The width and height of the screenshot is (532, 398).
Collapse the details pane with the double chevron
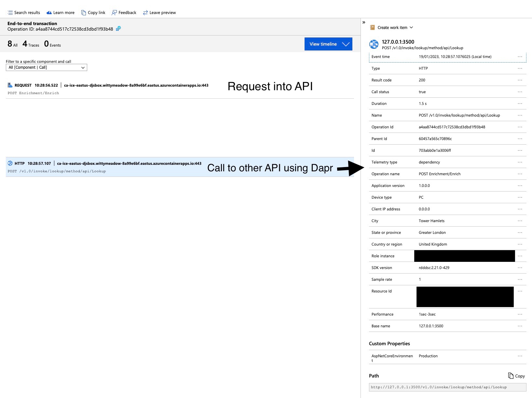click(364, 22)
